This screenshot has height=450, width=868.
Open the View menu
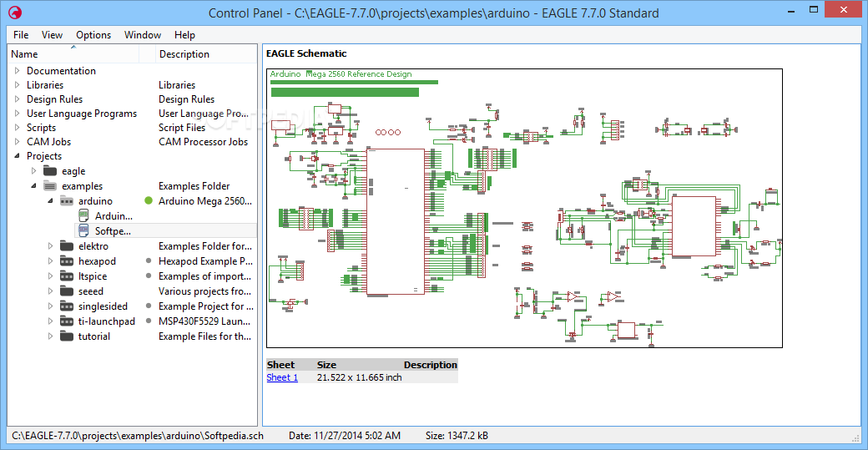tap(52, 34)
